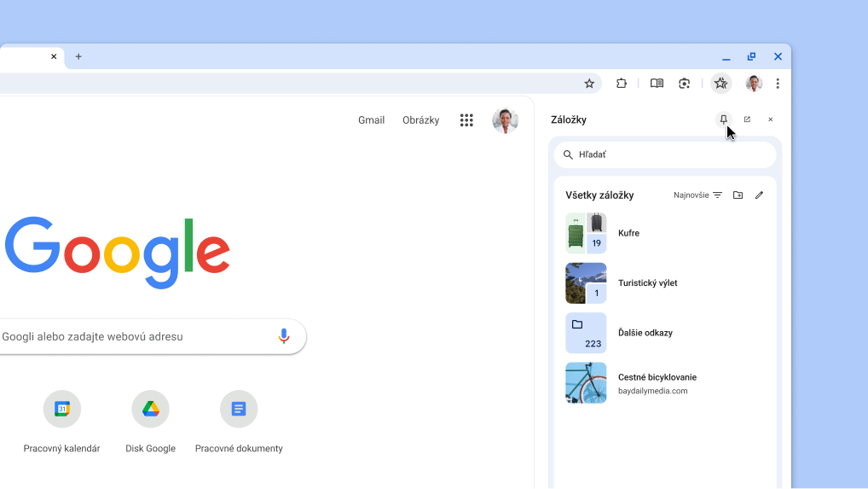
Task: Open the Pracovný kalendár shortcut
Action: point(62,422)
